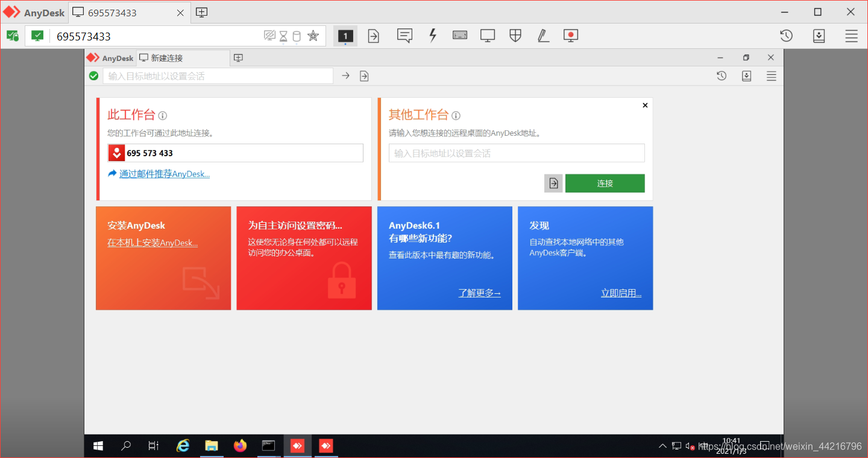Screen dimensions: 868x458
Task: Open a new session tab in outer window
Action: [x=202, y=13]
